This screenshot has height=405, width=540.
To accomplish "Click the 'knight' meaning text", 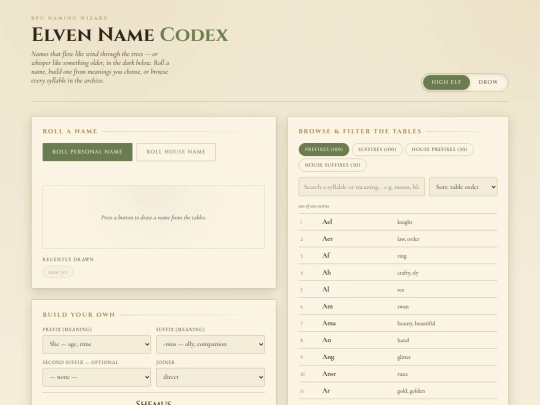I will tap(405, 222).
